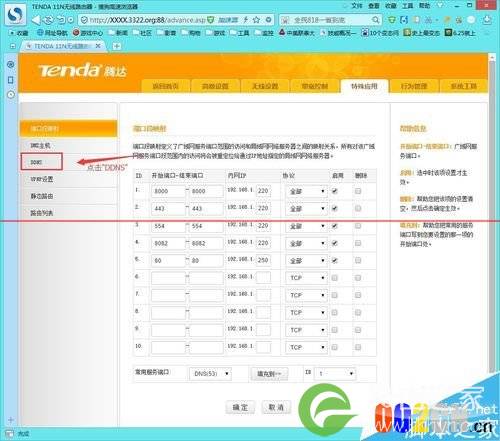
Task: Open new tab with plus icon
Action: tap(117, 46)
